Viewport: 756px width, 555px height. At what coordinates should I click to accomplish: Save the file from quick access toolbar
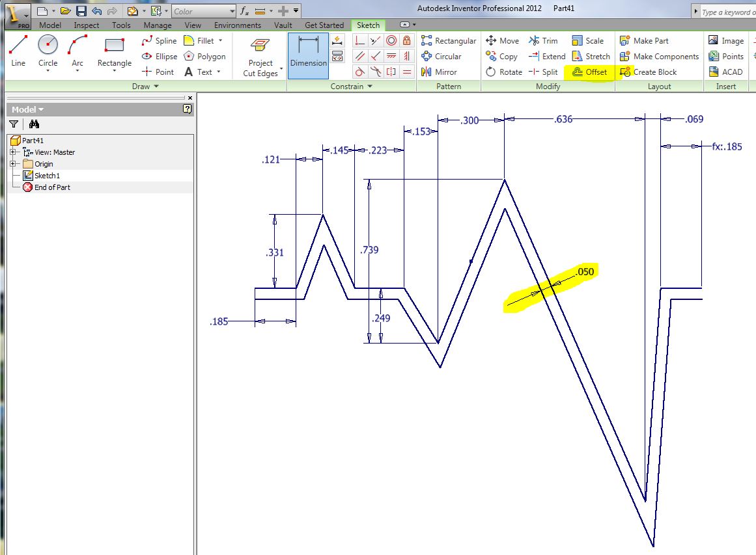(x=81, y=10)
